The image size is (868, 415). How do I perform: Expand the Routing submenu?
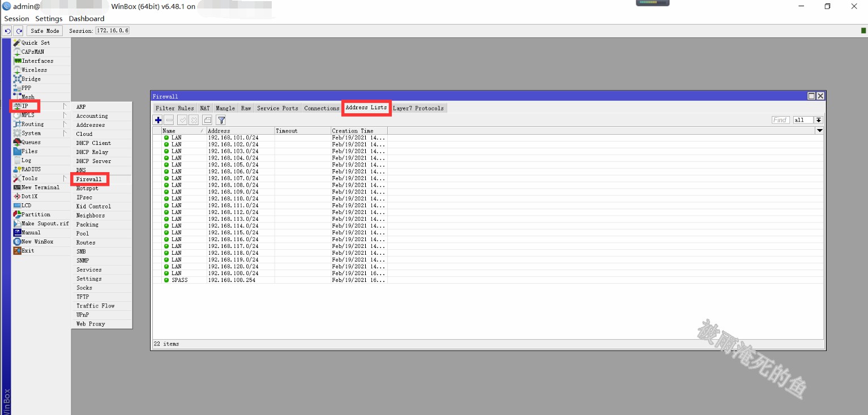pyautogui.click(x=41, y=125)
